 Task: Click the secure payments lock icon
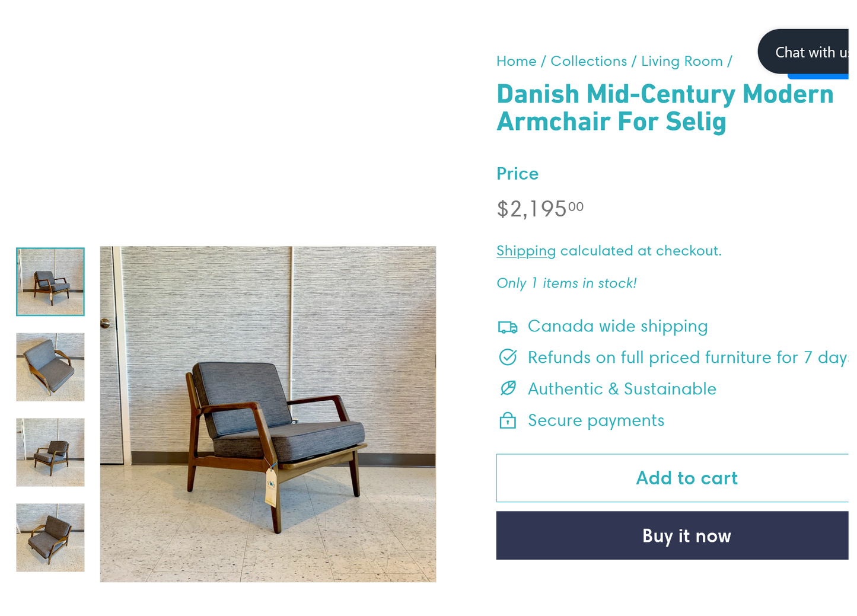508,420
